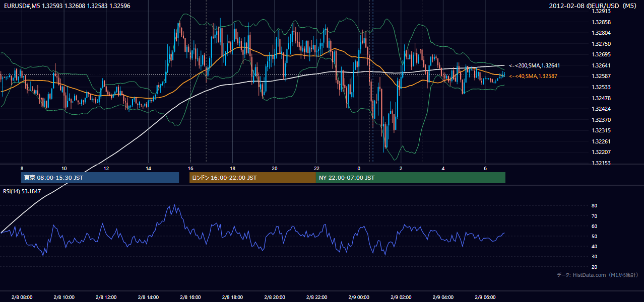Screen dimensions: 644x302
Task: Click the 2/8 10:00 time axis label
Action: click(x=64, y=297)
